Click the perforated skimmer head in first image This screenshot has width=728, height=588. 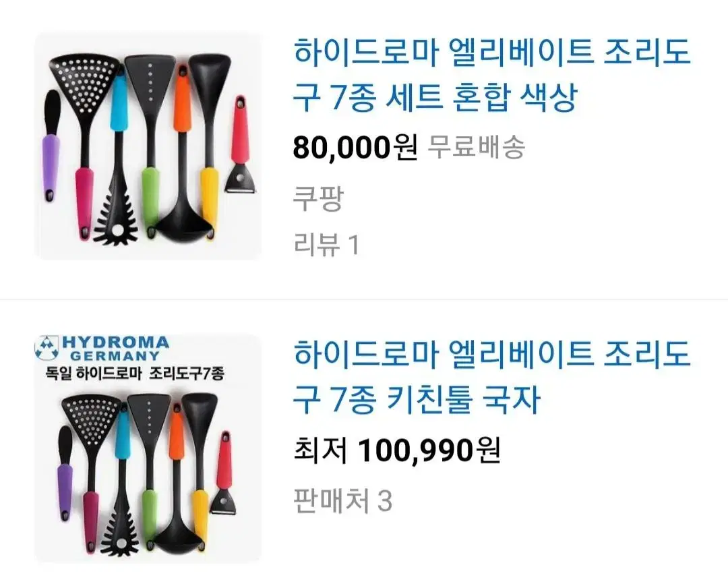tap(84, 84)
